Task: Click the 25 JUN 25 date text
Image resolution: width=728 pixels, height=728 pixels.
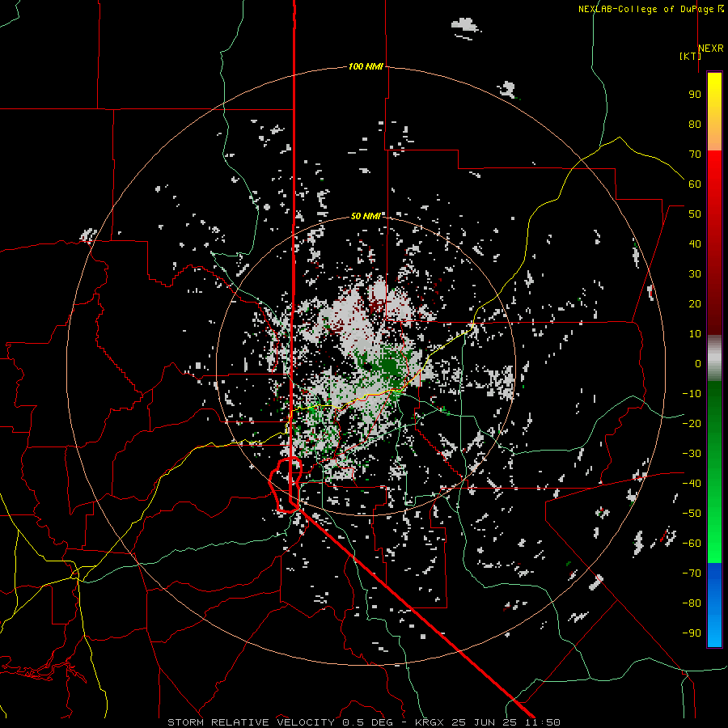Action: (485, 722)
